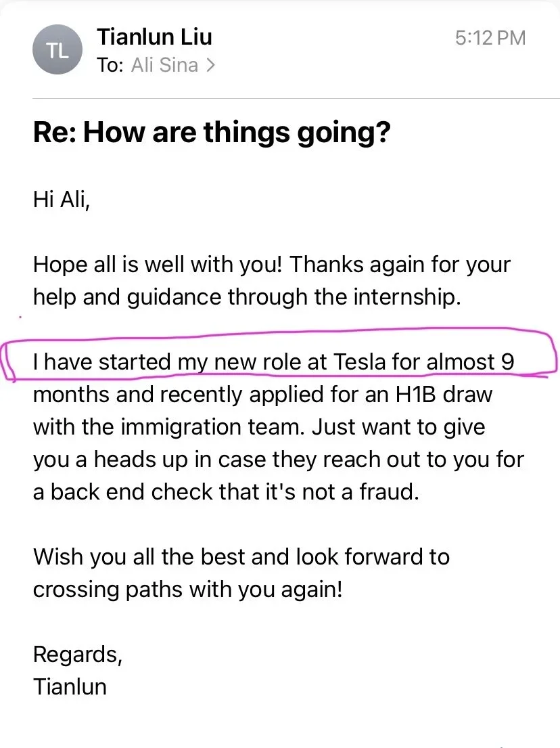Tap the sentence starting Wish you all the best
560x748 pixels.
click(241, 557)
